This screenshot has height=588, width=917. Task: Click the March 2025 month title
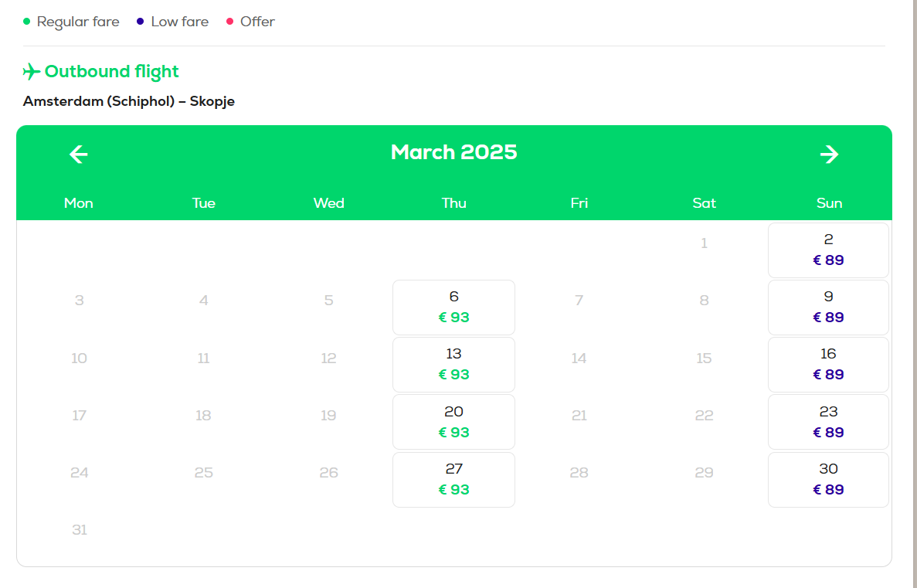coord(453,152)
